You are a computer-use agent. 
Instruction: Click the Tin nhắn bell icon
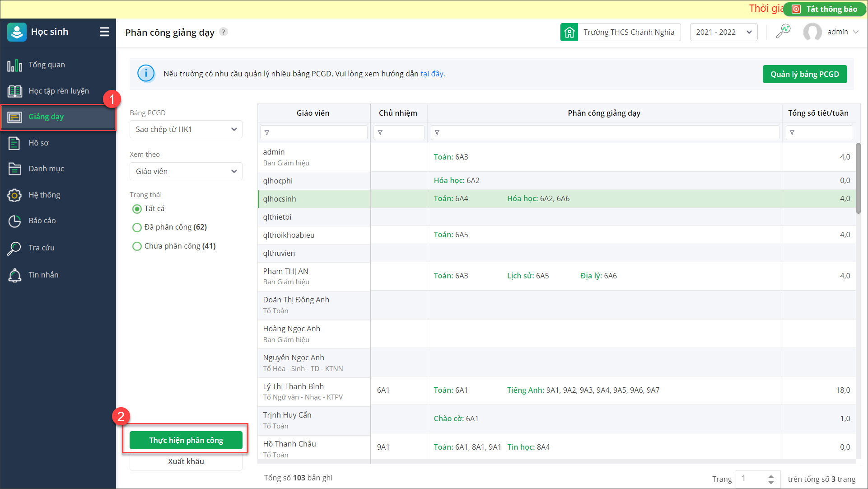(x=14, y=275)
